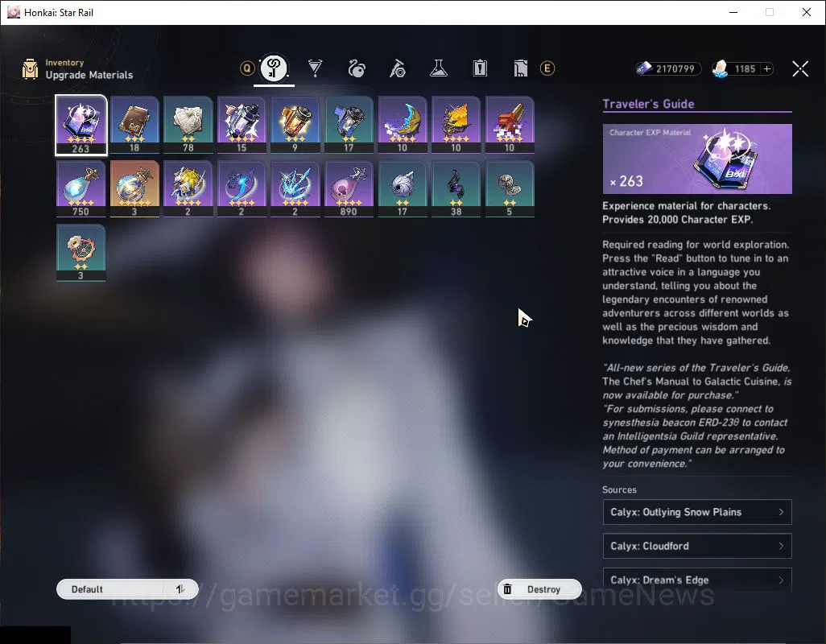The height and width of the screenshot is (644, 826).
Task: Click the credits ticket icon
Action: point(644,68)
